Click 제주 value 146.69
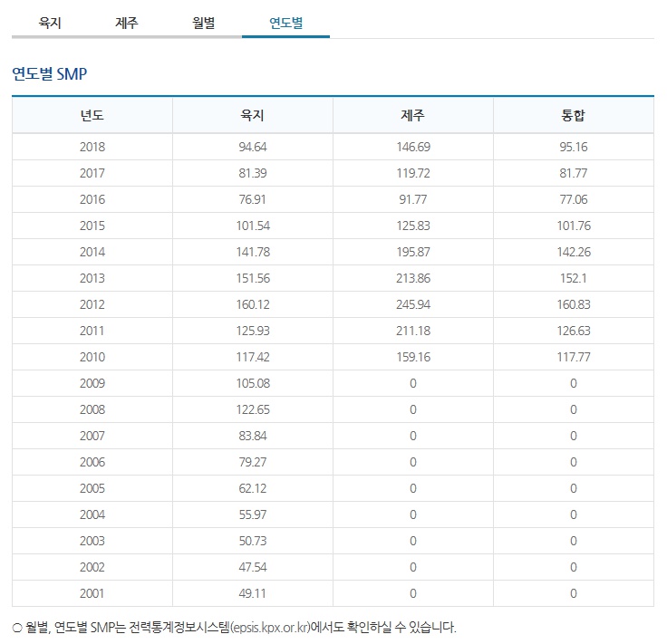 tap(413, 147)
